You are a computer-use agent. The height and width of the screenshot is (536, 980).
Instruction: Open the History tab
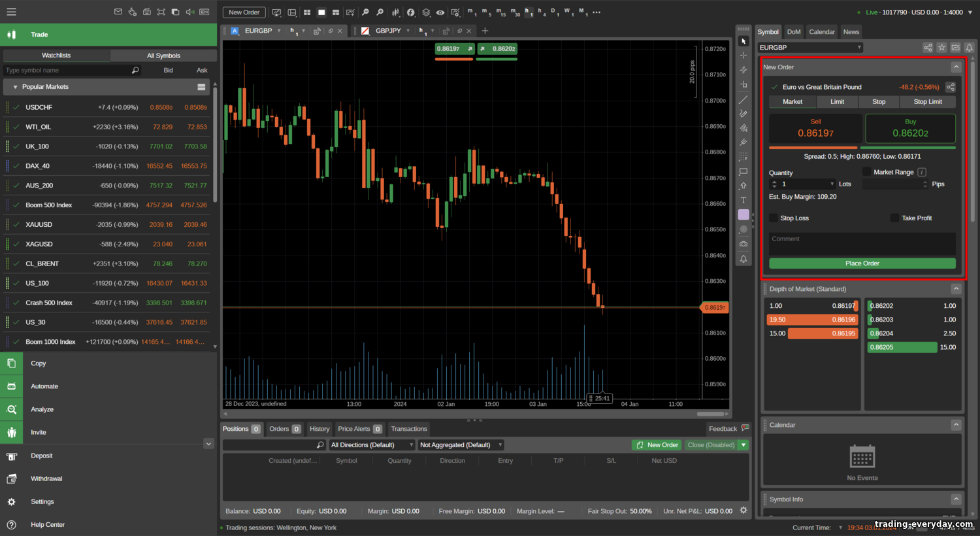319,429
